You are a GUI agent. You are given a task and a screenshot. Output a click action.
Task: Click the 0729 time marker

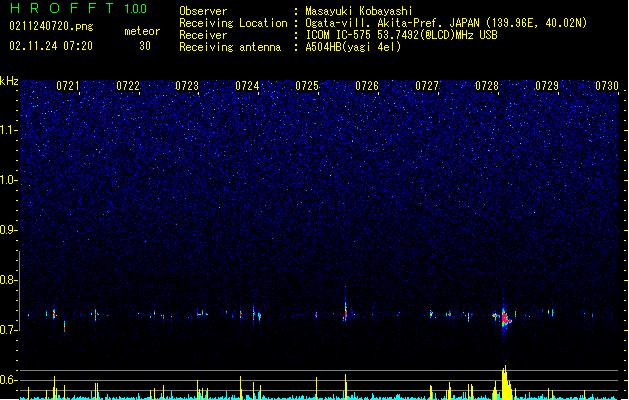[x=547, y=86]
